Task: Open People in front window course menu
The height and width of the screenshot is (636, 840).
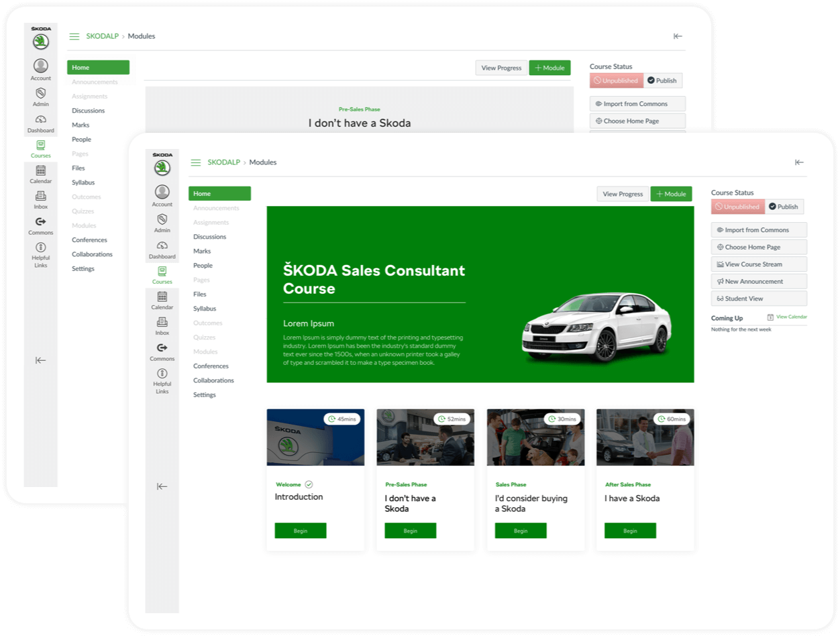Action: click(x=203, y=266)
